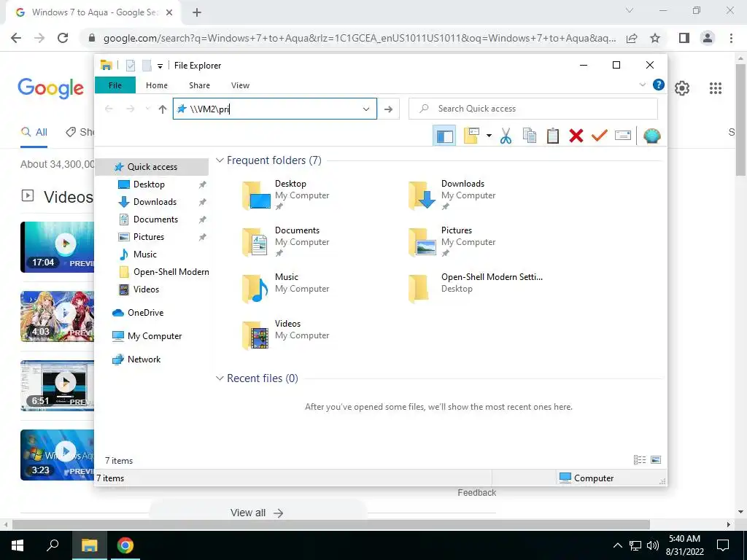
Task: Open Customize Quick Access Toolbar dropdown
Action: (160, 66)
